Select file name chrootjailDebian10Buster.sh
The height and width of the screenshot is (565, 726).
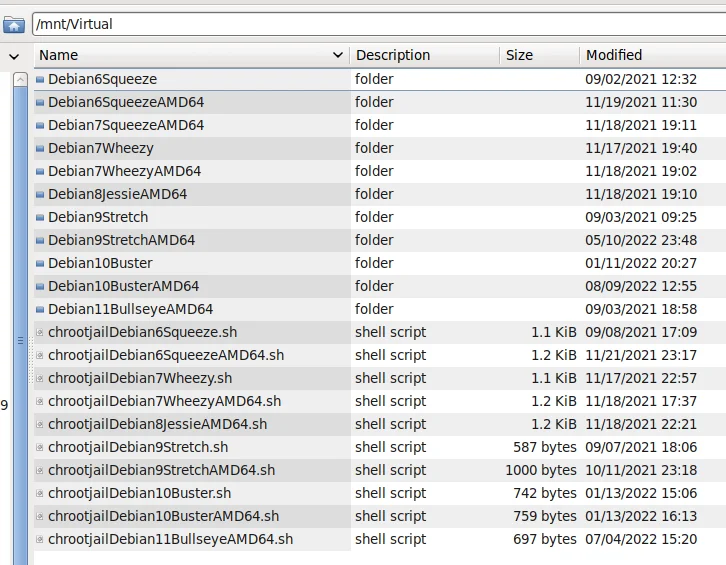[140, 493]
